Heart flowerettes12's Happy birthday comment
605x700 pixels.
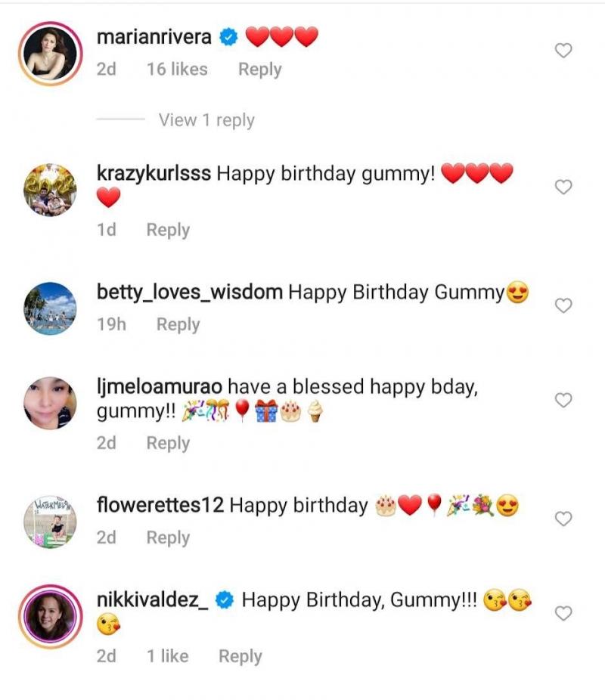563,519
